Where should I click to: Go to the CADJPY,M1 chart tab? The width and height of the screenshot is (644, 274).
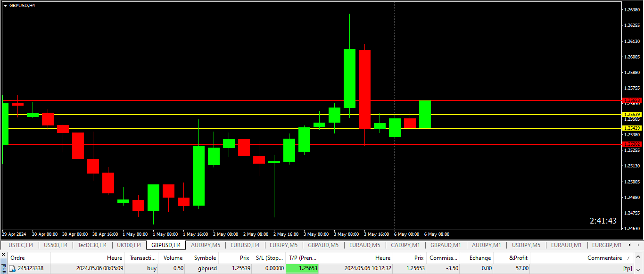coord(405,245)
